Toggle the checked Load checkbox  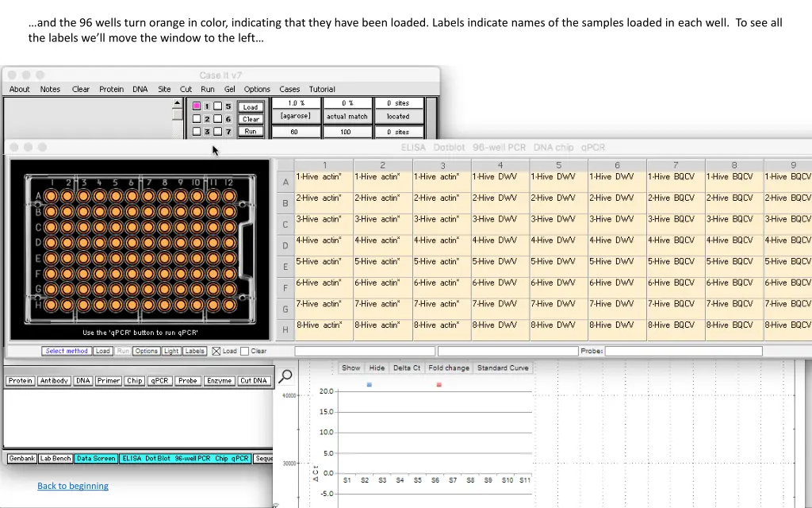[x=216, y=351]
